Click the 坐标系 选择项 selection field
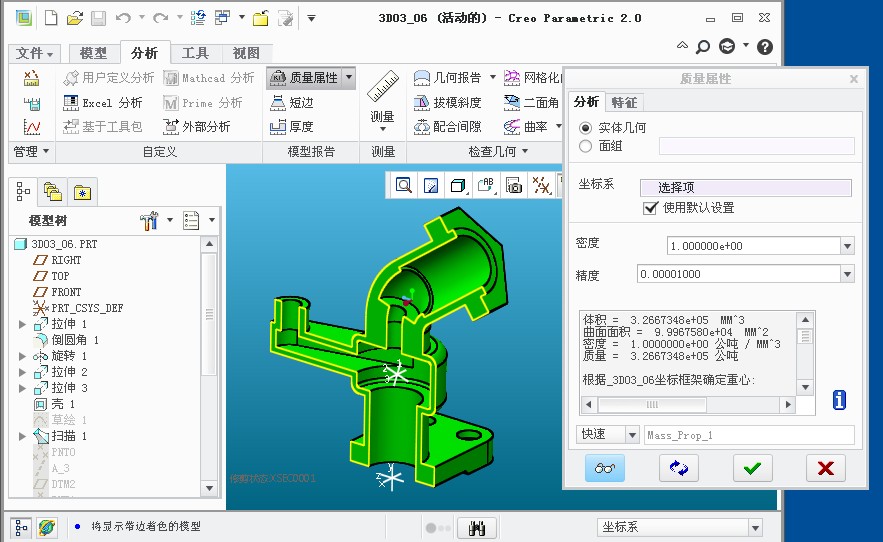The image size is (883, 542). click(x=754, y=187)
